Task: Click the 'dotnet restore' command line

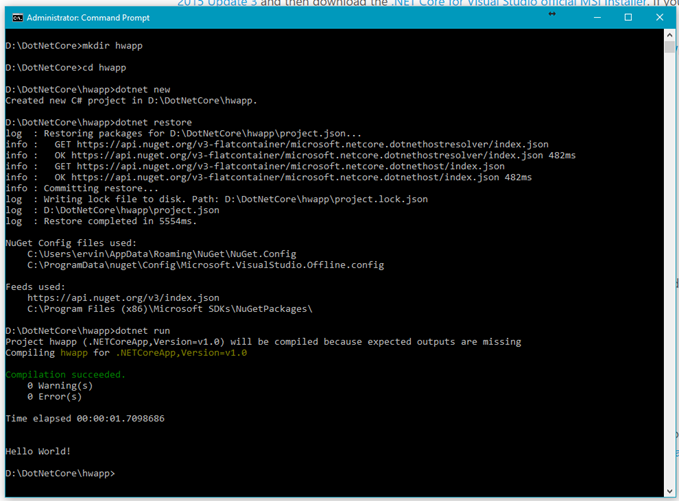Action: [99, 123]
